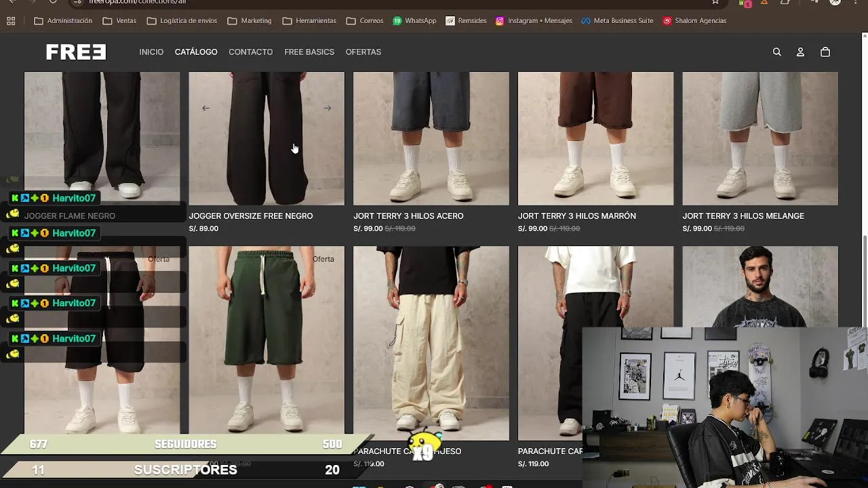Open the search icon in store header
The width and height of the screenshot is (868, 488).
click(777, 52)
